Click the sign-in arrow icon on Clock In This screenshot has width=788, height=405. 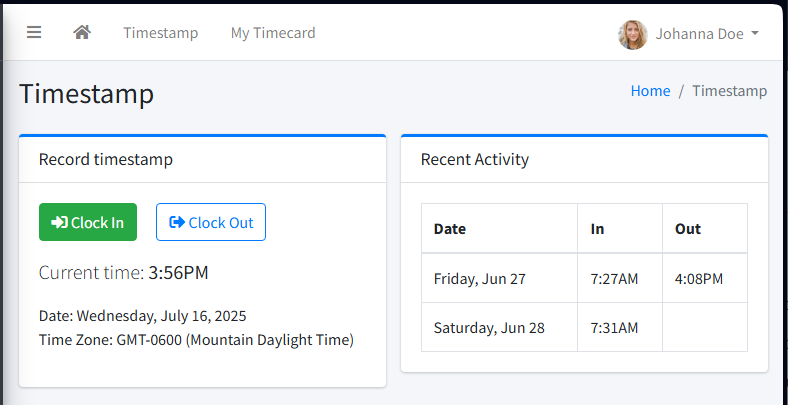pos(59,223)
